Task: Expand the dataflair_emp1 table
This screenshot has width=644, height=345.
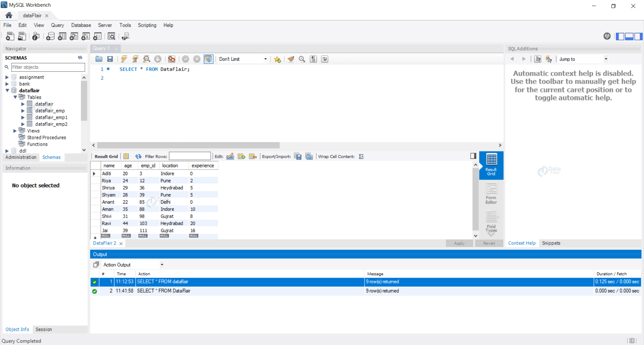Action: pyautogui.click(x=23, y=117)
